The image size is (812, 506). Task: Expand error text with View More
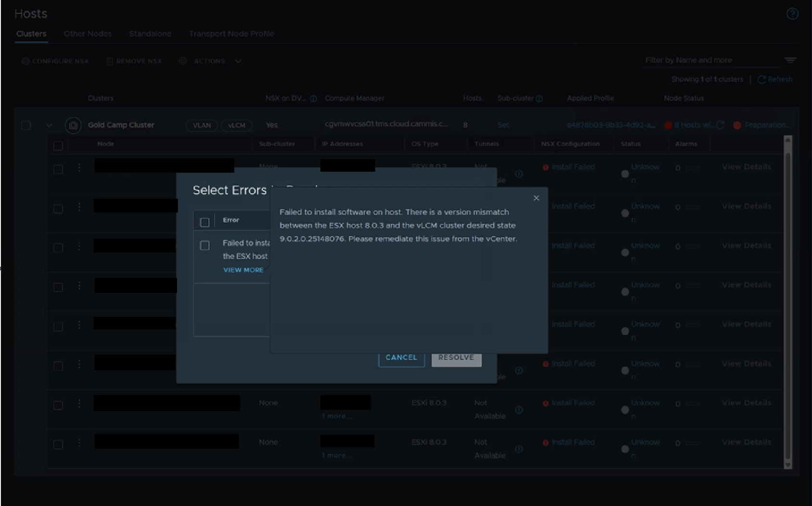click(x=243, y=270)
